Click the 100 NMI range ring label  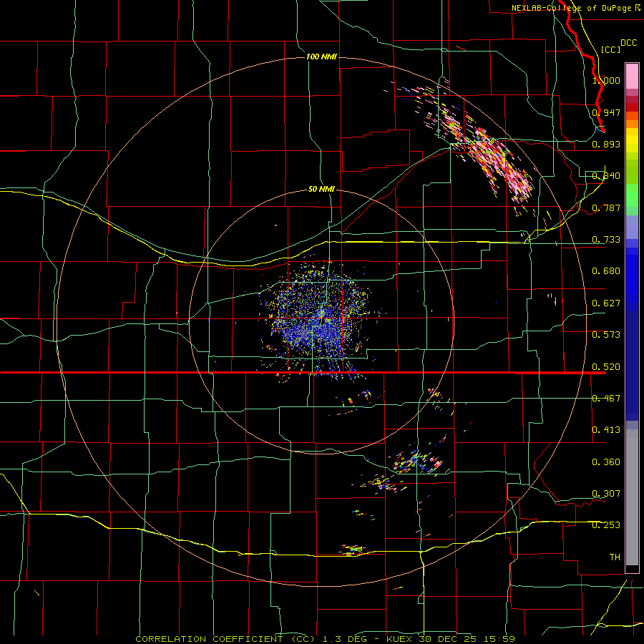click(321, 57)
